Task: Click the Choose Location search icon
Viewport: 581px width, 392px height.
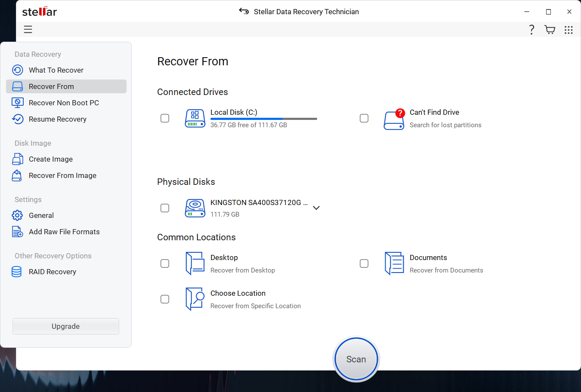Action: point(195,299)
